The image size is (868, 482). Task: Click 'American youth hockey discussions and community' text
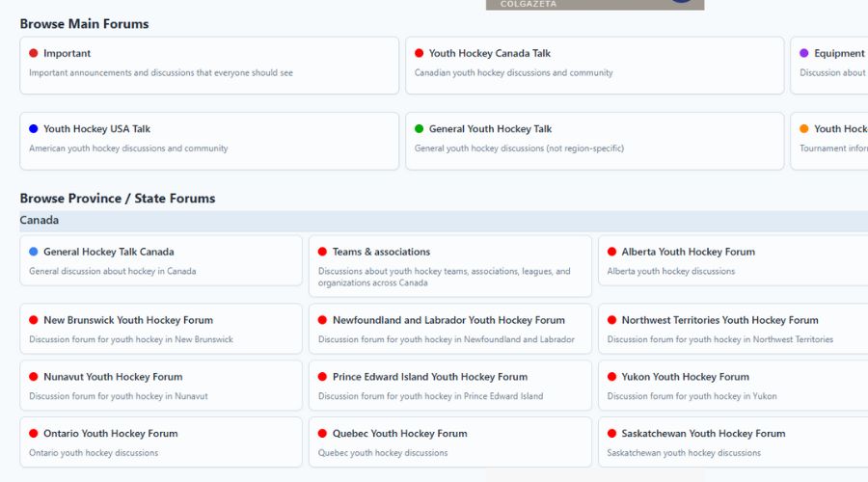128,148
